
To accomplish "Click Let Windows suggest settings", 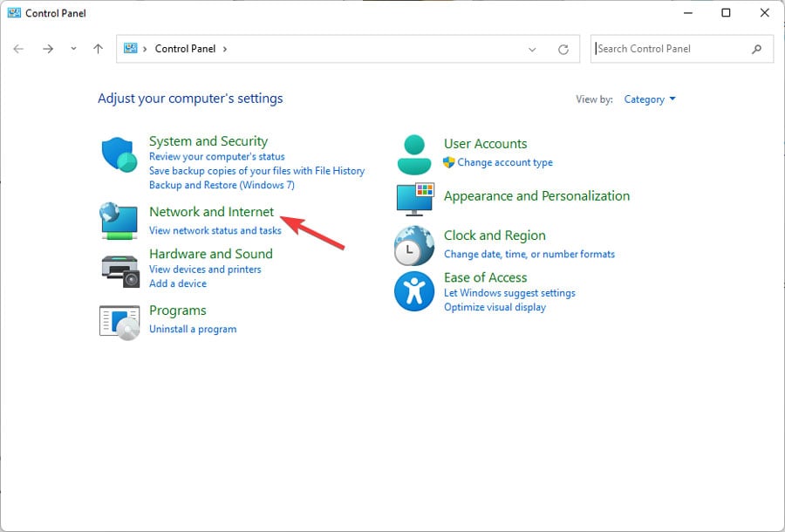I will (x=509, y=293).
